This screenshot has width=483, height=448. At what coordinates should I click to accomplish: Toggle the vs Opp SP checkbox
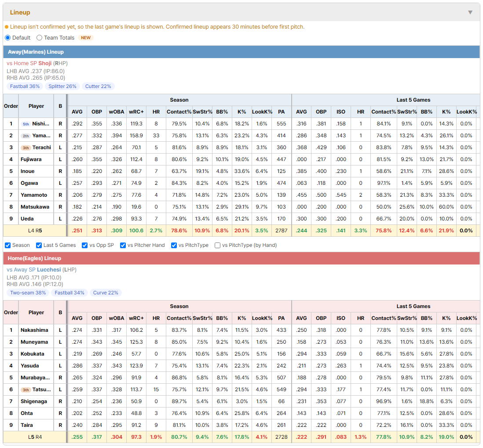tap(85, 245)
